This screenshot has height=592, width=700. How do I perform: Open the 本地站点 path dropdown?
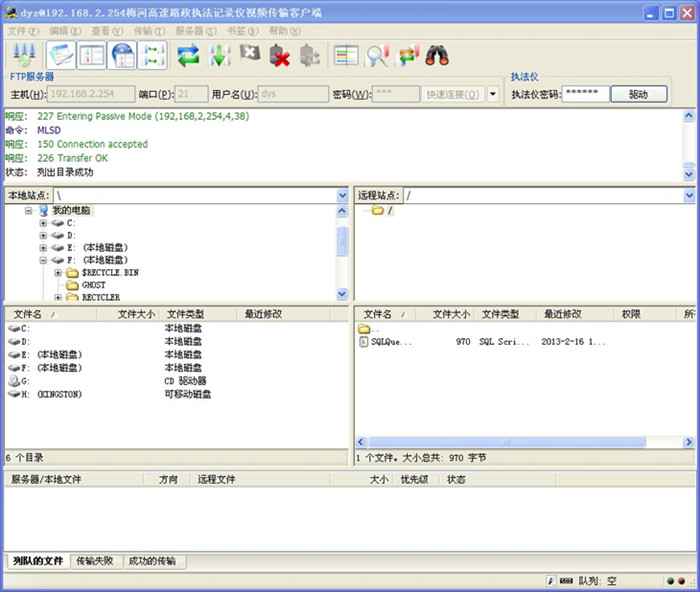coord(343,195)
